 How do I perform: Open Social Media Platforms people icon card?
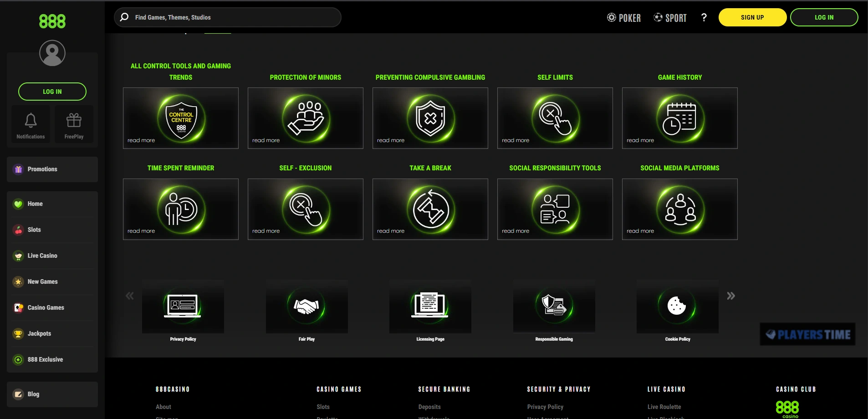point(680,209)
